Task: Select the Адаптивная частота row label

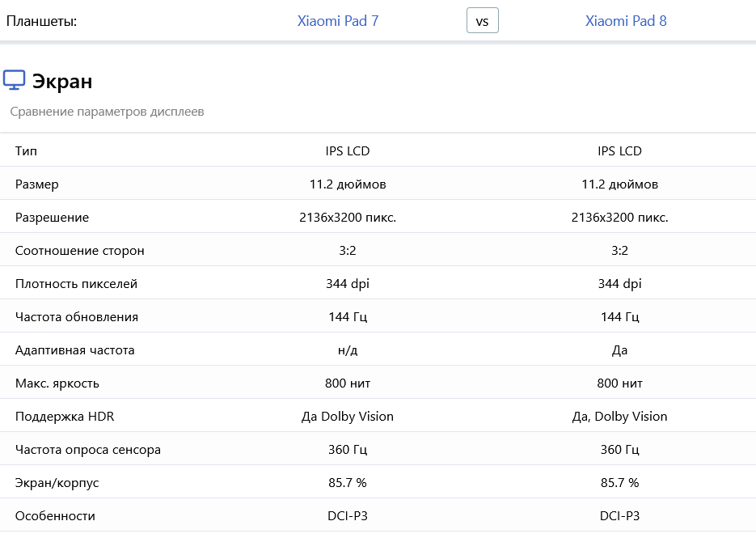Action: tap(74, 350)
